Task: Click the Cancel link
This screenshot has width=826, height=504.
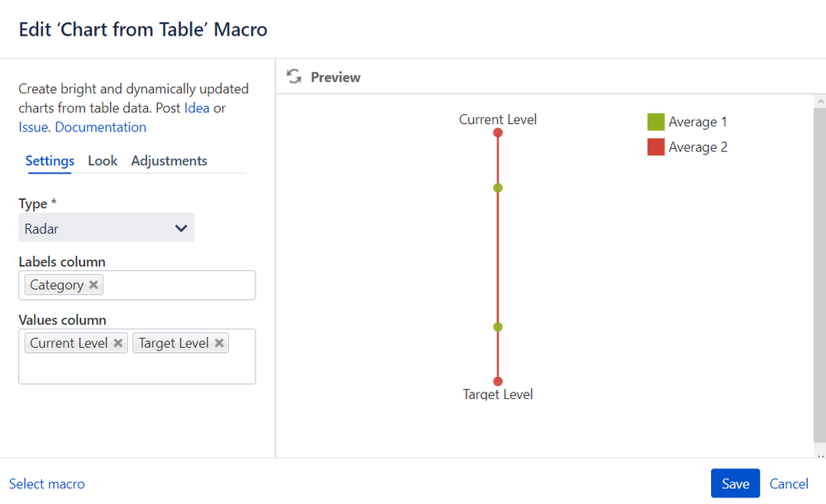Action: click(x=789, y=484)
